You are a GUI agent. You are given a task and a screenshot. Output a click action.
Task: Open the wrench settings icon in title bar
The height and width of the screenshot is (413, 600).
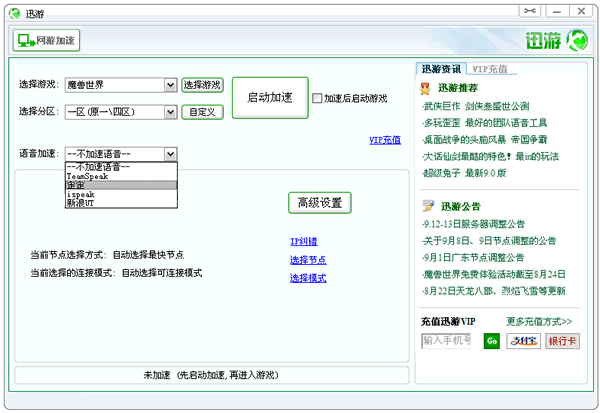tap(529, 11)
